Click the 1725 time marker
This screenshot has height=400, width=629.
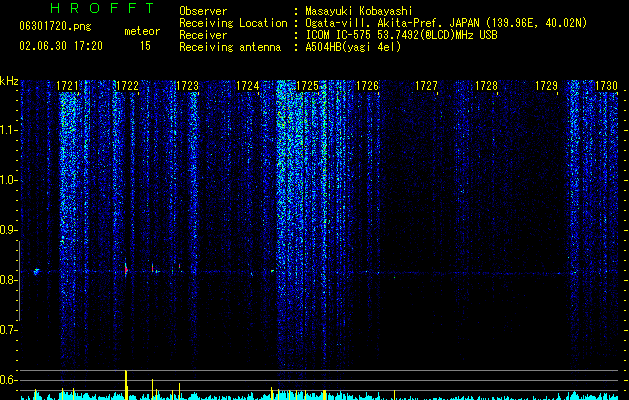tap(307, 86)
